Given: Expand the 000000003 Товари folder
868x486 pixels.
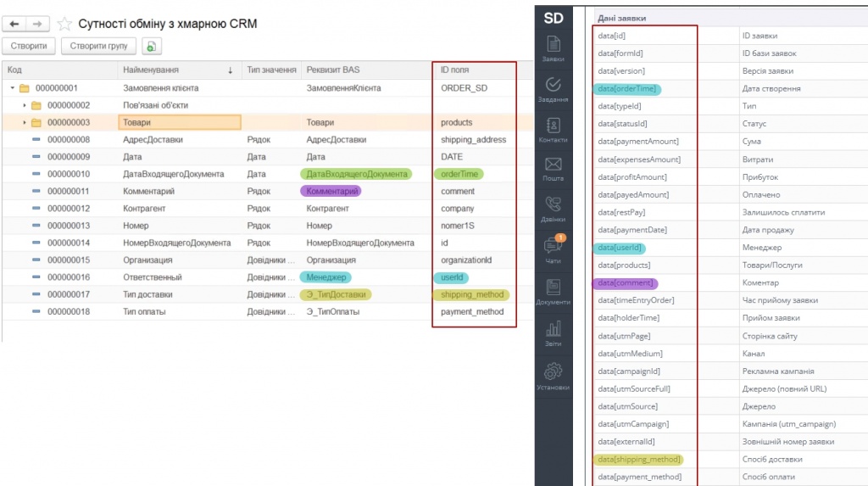Looking at the screenshot, I should click(25, 123).
